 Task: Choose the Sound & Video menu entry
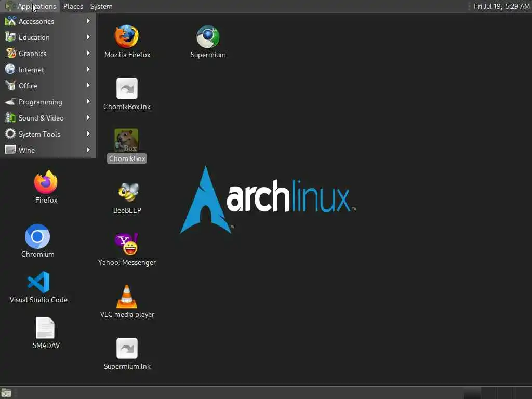point(48,118)
